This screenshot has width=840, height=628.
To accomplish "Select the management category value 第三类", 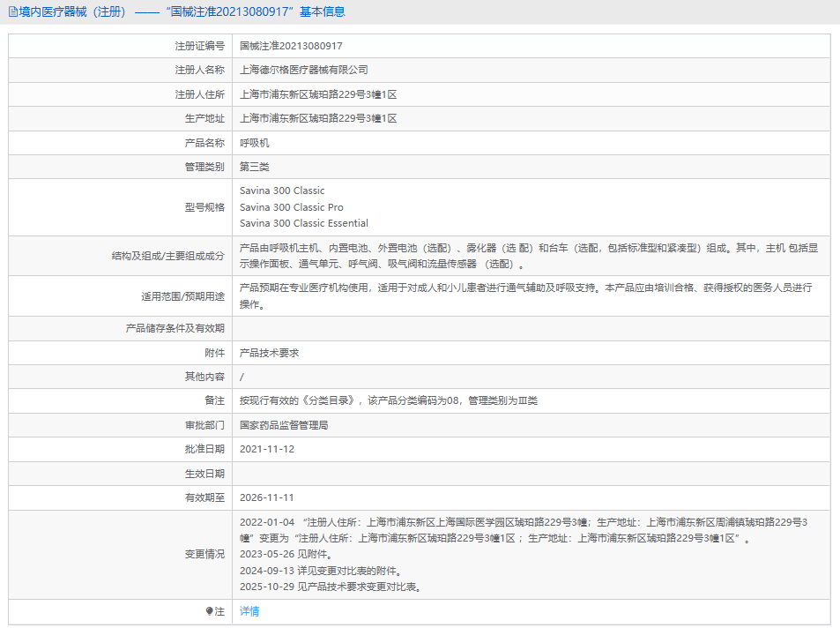I will pyautogui.click(x=255, y=167).
